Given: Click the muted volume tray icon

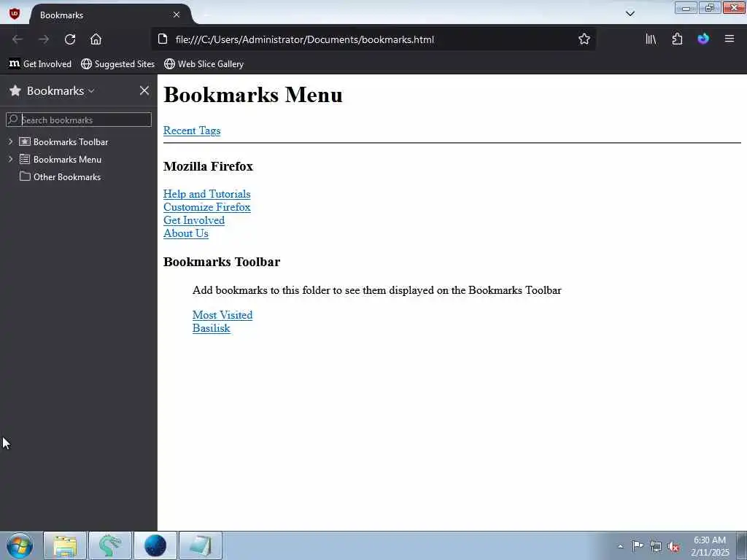Looking at the screenshot, I should point(673,547).
